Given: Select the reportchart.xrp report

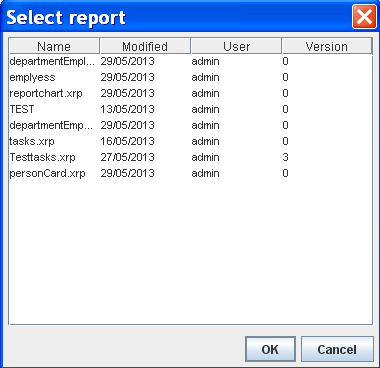Looking at the screenshot, I should coord(190,93).
